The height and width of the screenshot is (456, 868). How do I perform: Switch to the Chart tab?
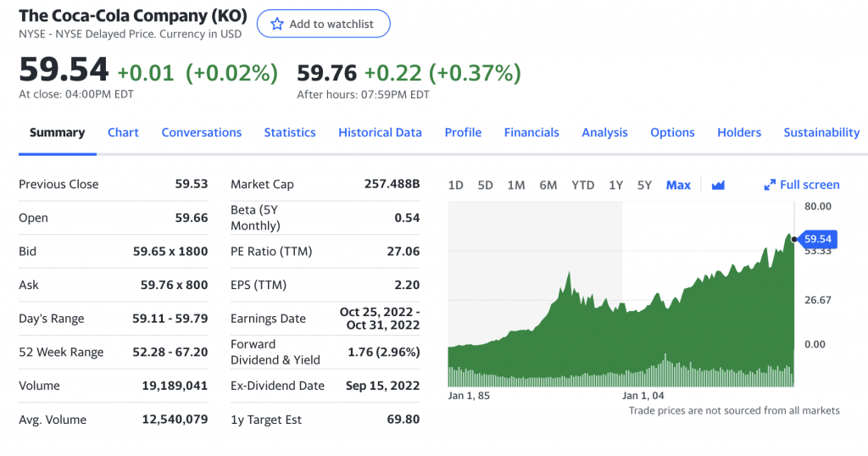pos(123,132)
